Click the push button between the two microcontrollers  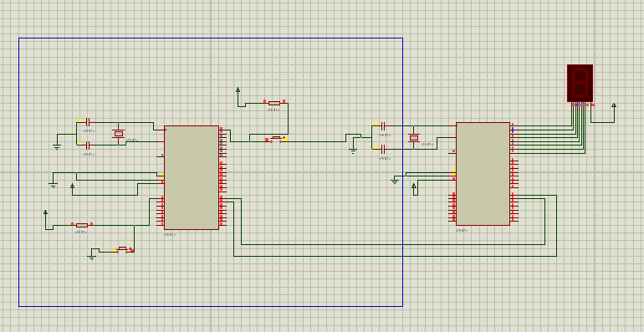[276, 139]
